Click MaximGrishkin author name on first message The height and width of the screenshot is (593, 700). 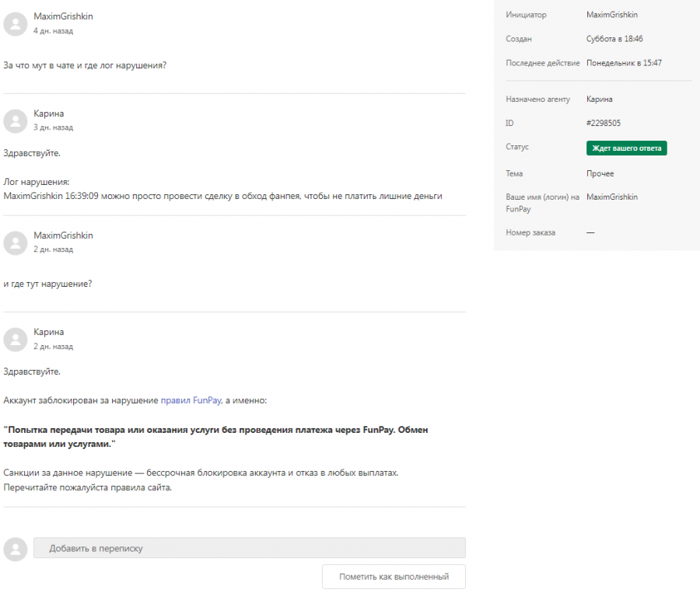pyautogui.click(x=64, y=16)
